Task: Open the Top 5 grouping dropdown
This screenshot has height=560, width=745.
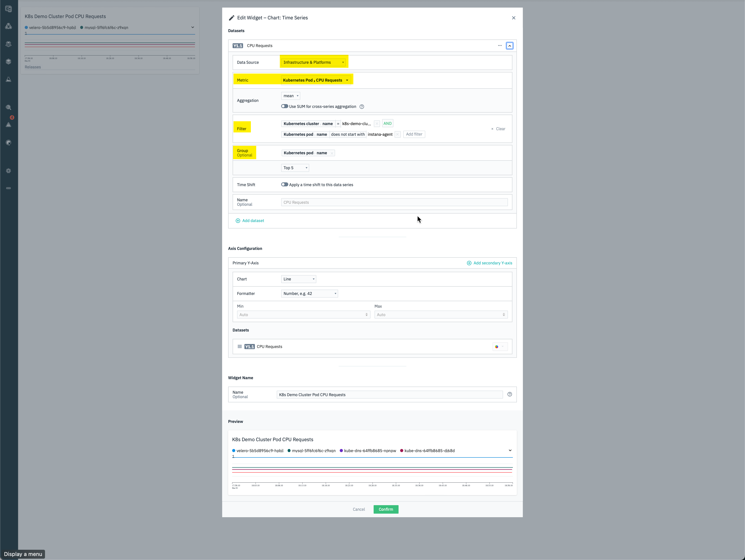Action: [295, 168]
